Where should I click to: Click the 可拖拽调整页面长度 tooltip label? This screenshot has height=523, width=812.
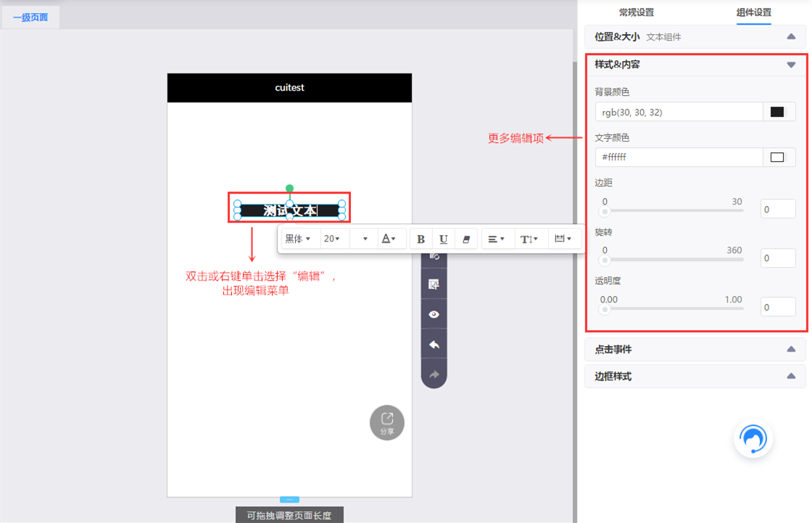tap(289, 515)
